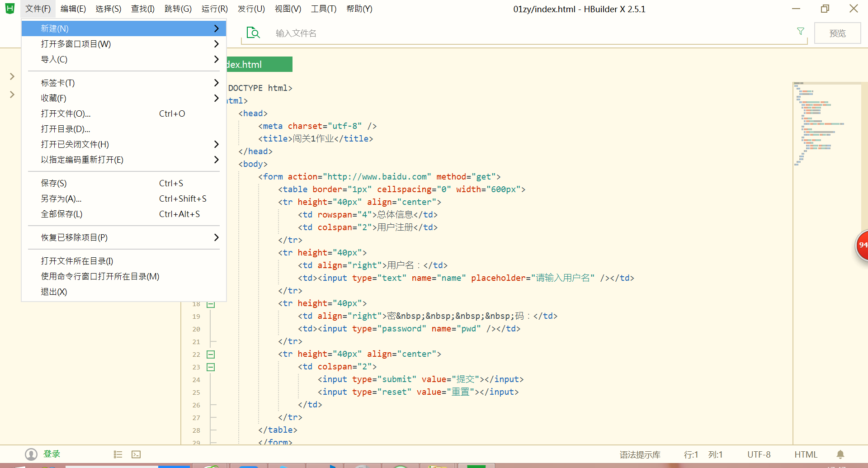The image size is (868, 468).
Task: Click the filter funnel icon beside 预览
Action: 801,31
